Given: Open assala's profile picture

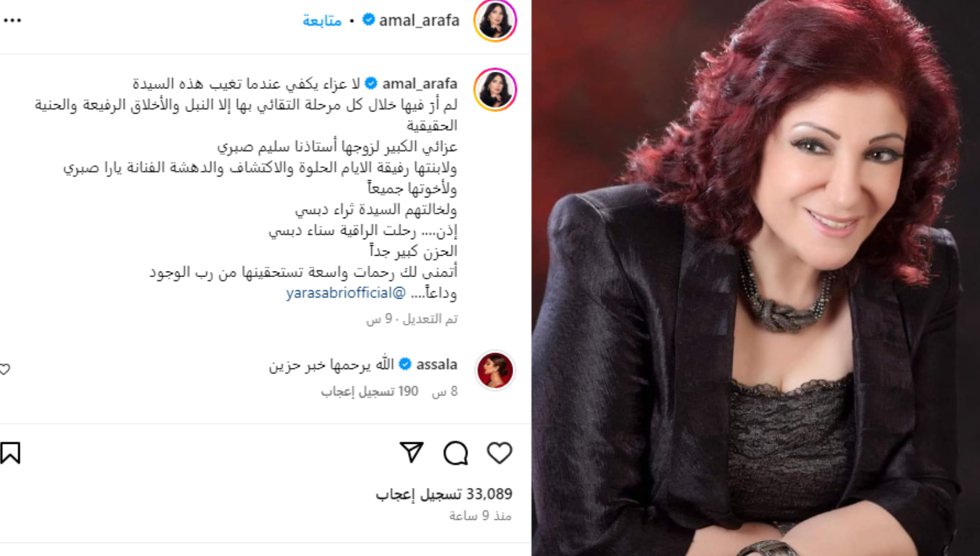Looking at the screenshot, I should pos(495,370).
